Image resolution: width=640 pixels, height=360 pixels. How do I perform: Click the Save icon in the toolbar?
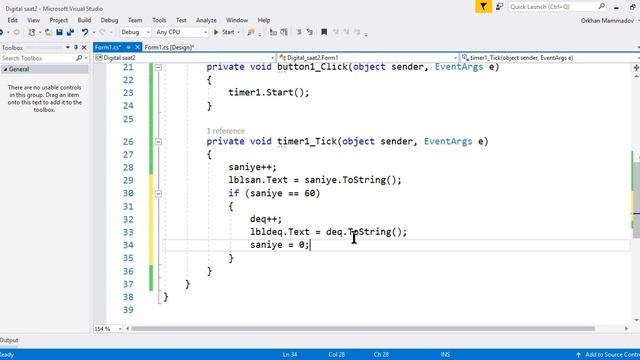click(x=59, y=32)
